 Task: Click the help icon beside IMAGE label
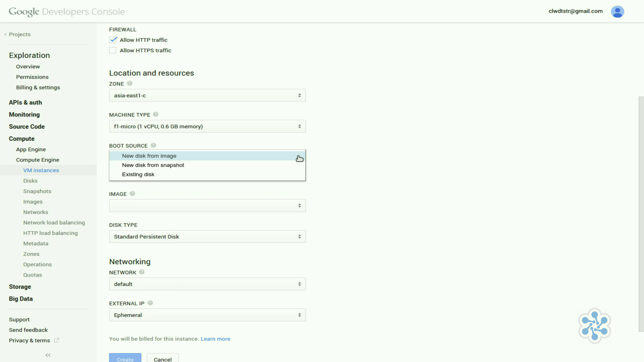(132, 194)
